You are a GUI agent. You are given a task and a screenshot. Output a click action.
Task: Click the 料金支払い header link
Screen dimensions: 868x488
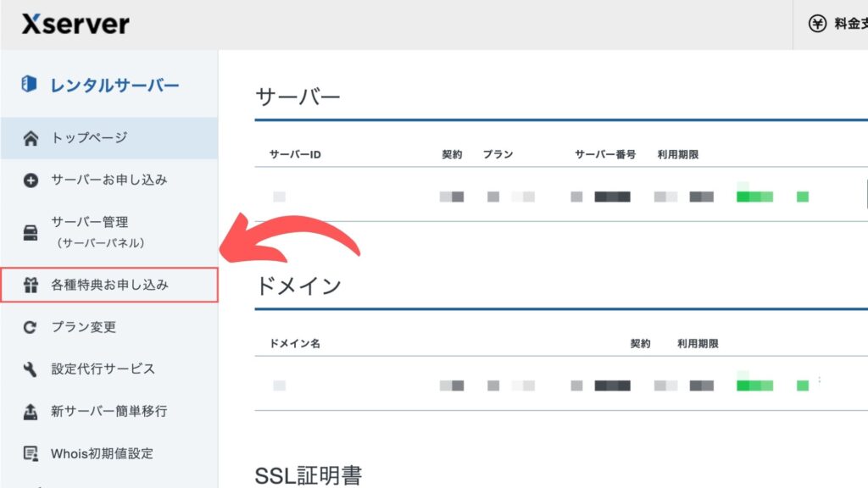(851, 24)
